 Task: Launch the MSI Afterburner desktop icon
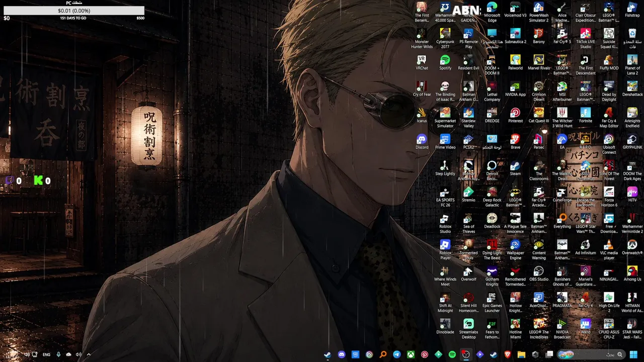(x=562, y=92)
